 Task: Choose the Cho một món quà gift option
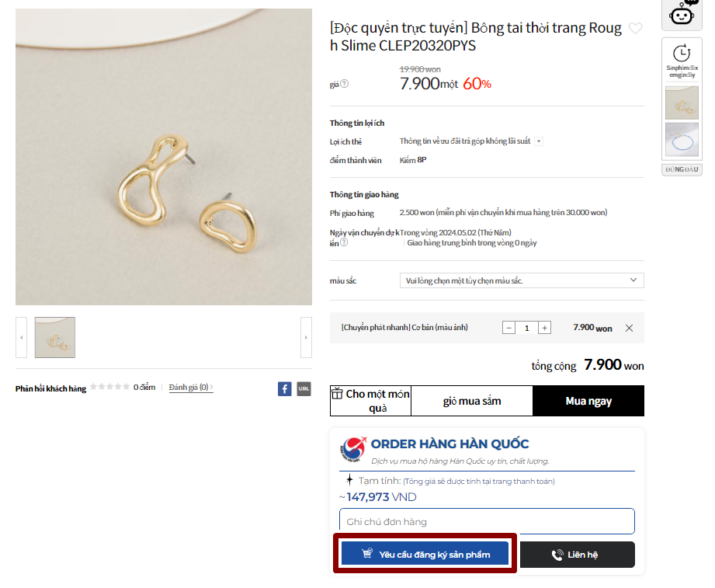click(x=370, y=401)
